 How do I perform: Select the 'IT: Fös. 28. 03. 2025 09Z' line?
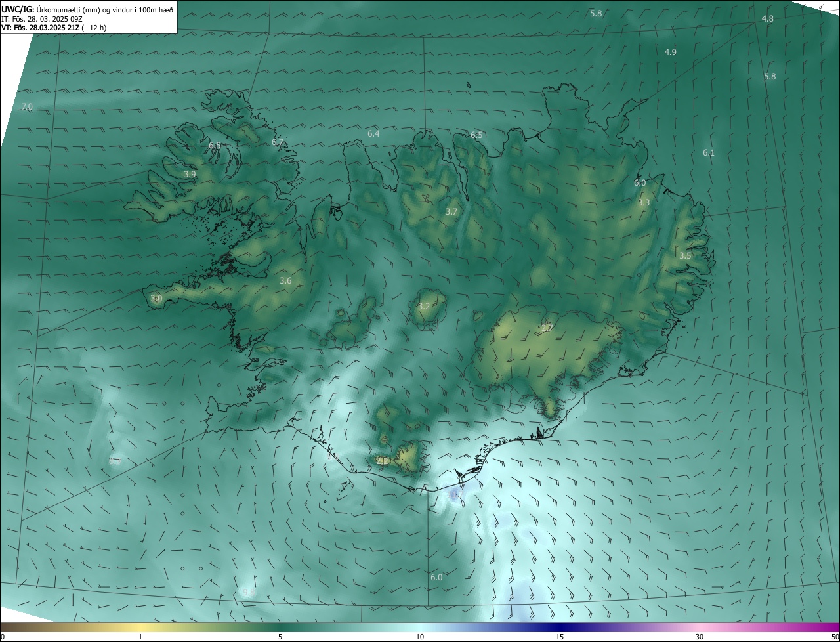[x=41, y=18]
